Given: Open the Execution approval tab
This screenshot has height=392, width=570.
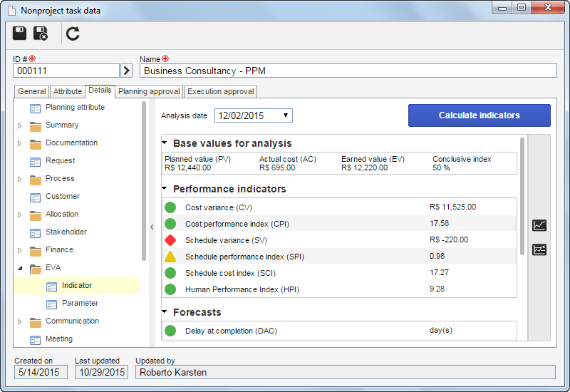Looking at the screenshot, I should (x=221, y=91).
